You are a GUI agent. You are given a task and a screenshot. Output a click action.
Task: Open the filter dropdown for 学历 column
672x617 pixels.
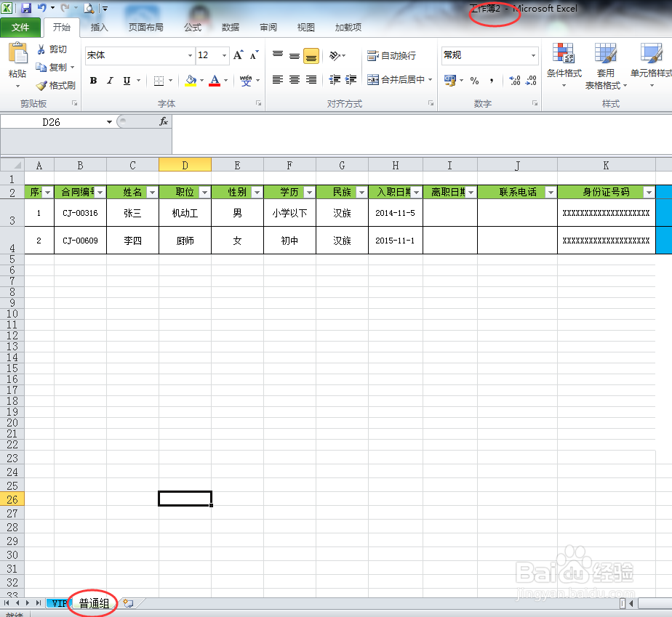point(309,193)
